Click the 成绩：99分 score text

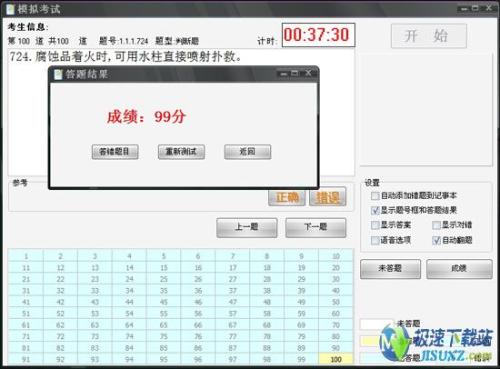click(146, 117)
